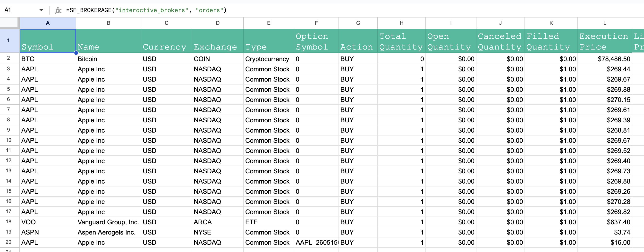Click the Option Symbol header cell
The image size is (644, 252).
(x=316, y=41)
